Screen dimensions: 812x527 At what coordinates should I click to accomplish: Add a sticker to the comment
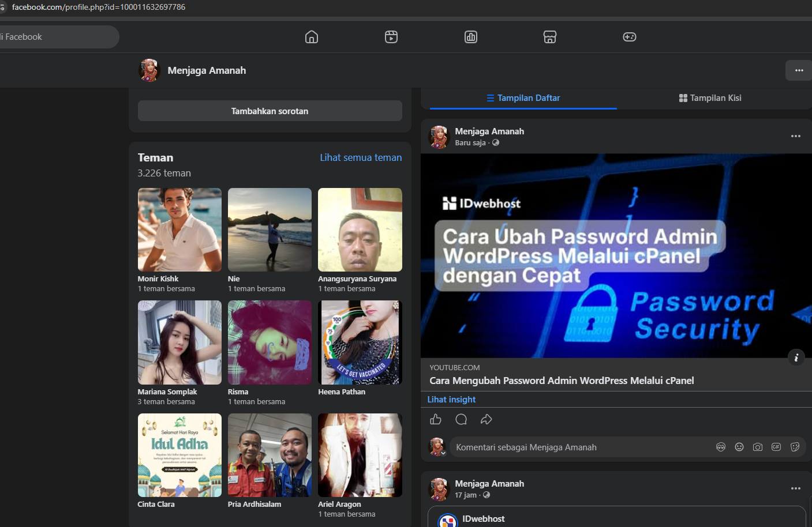[x=795, y=447]
